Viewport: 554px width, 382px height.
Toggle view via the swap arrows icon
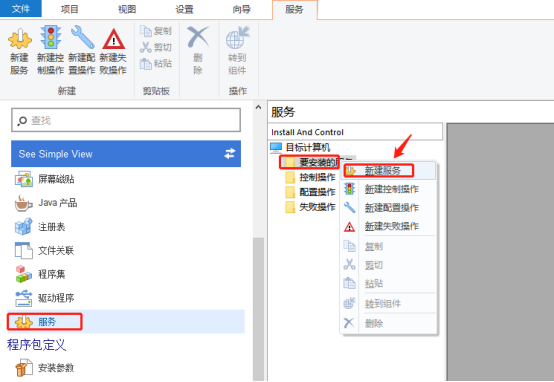point(230,154)
